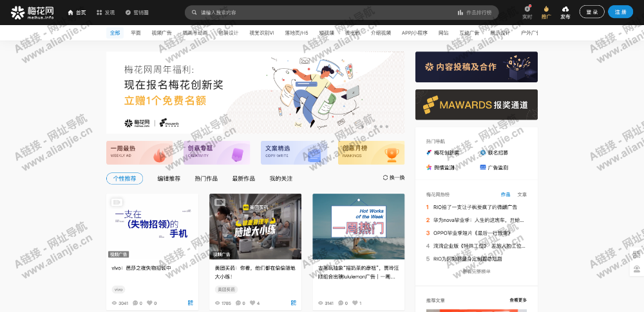Open 发现 discover menu item
This screenshot has height=312, width=644.
coord(106,13)
